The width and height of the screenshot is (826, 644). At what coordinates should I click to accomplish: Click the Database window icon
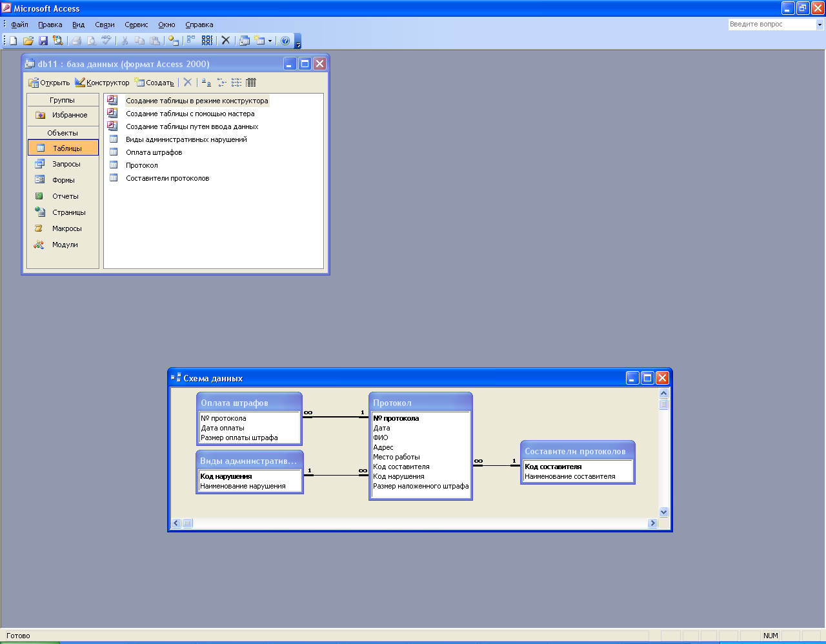coord(245,40)
